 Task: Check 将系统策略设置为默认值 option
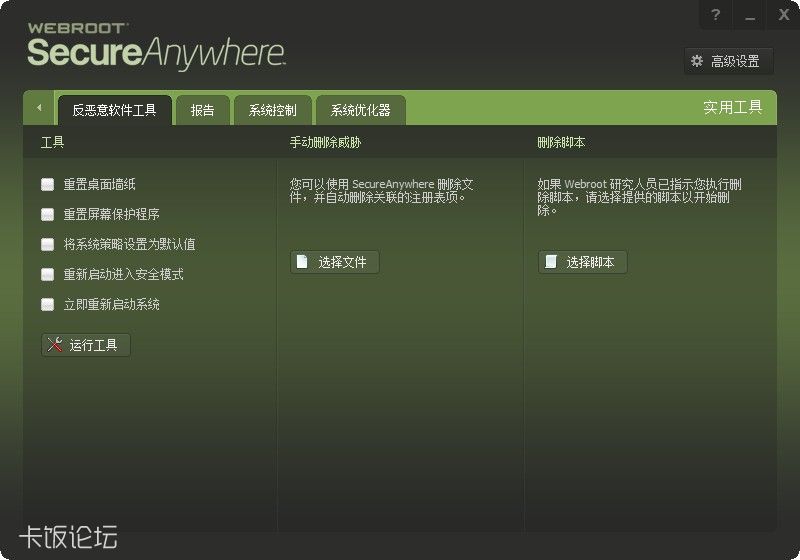tap(47, 244)
